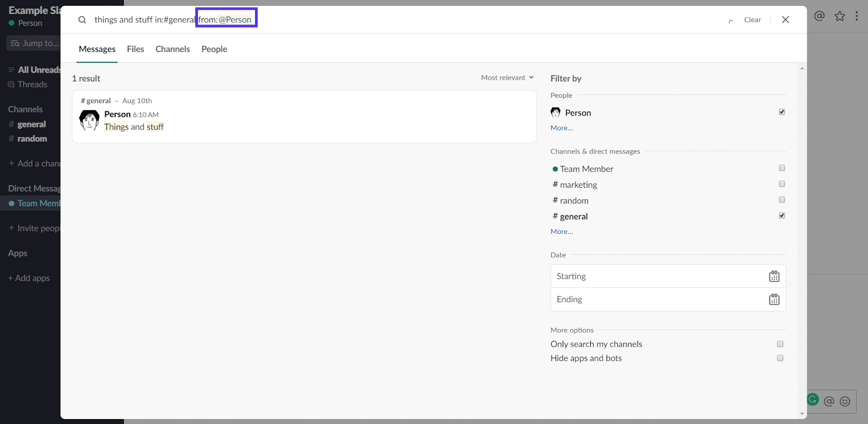Switch to the People tab
The width and height of the screenshot is (868, 424).
[x=214, y=49]
